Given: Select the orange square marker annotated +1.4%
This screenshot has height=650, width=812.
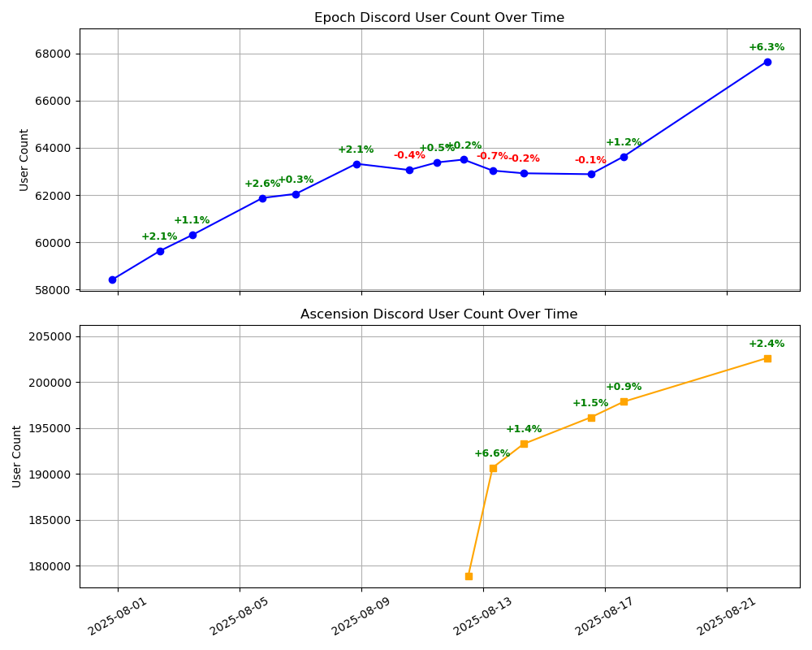Looking at the screenshot, I should click(524, 444).
